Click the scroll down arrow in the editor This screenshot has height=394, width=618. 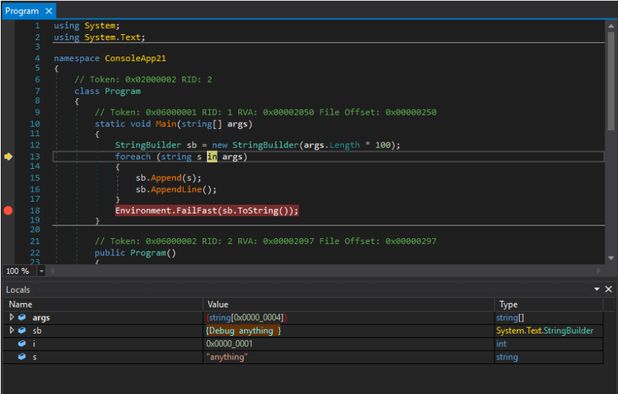pos(611,258)
